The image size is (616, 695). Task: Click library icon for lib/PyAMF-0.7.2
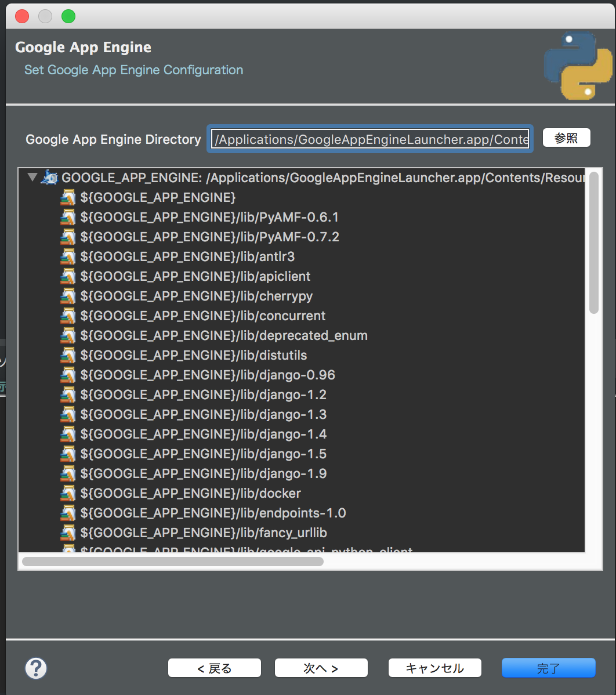pos(68,237)
